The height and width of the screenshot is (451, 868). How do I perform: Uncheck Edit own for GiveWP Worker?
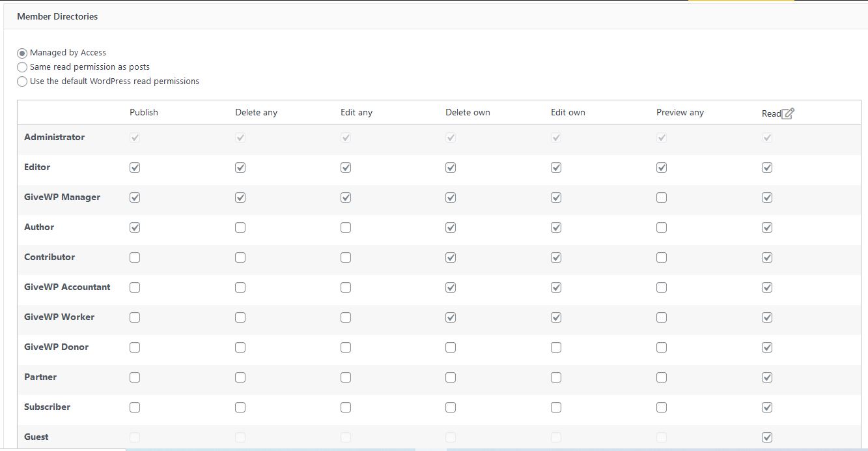click(556, 317)
